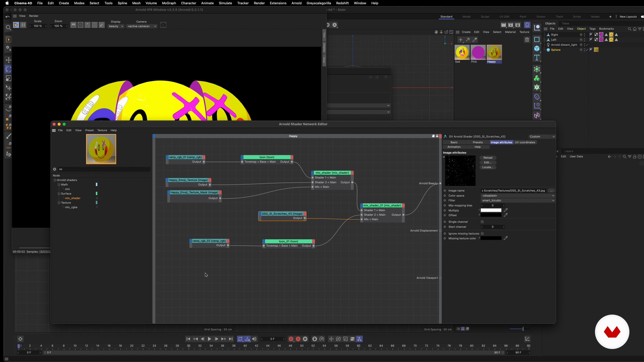Record active objects keyframe button
The image size is (644, 362).
click(291, 339)
